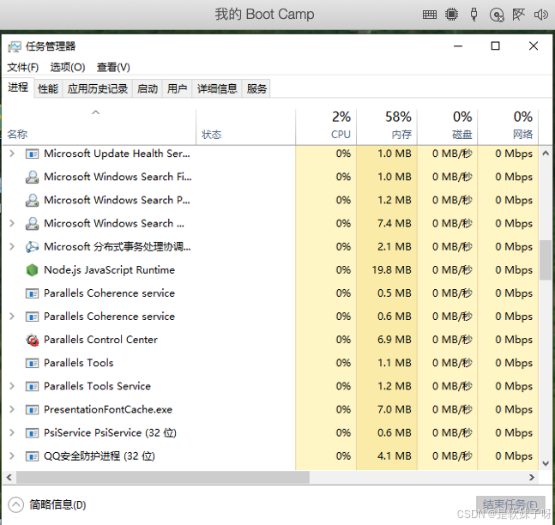Click Parallels Tools process icon
This screenshot has height=525, width=555.
click(x=32, y=363)
